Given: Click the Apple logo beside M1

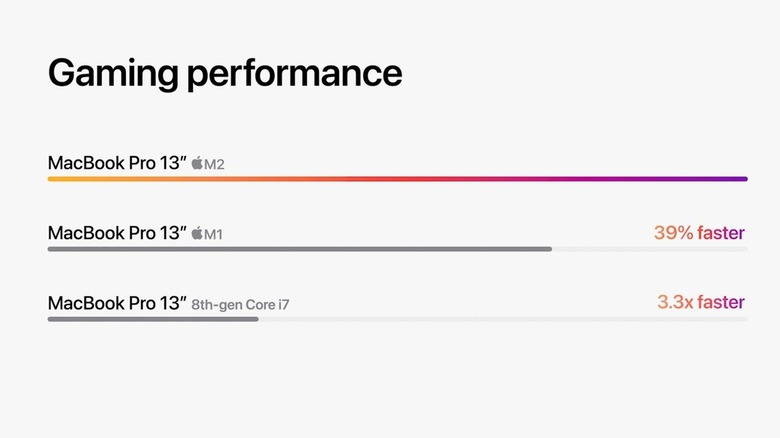Looking at the screenshot, I should tap(197, 233).
